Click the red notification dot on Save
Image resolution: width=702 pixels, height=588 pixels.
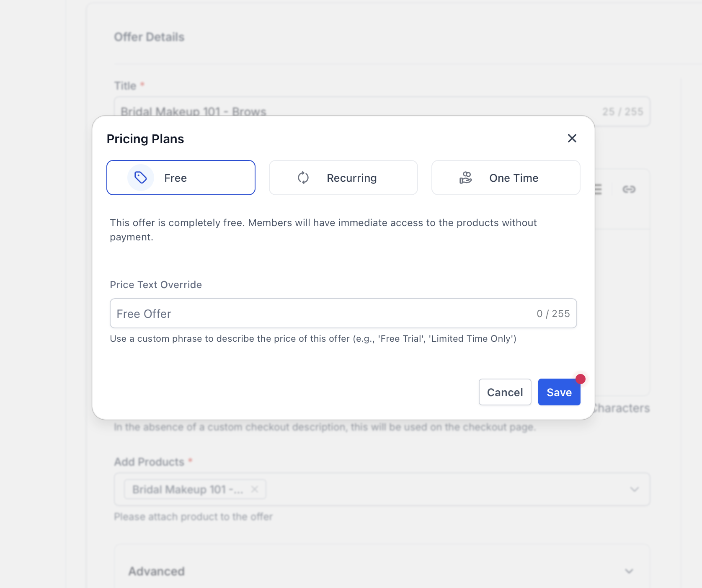[581, 379]
